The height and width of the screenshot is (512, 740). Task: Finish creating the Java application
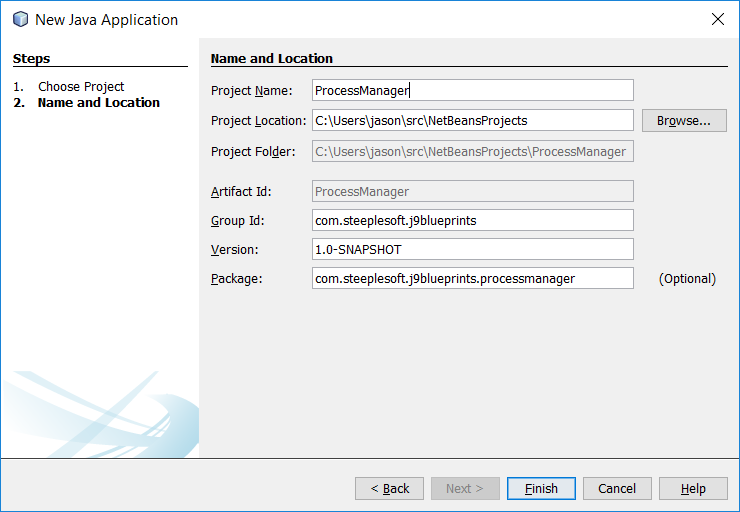[541, 488]
